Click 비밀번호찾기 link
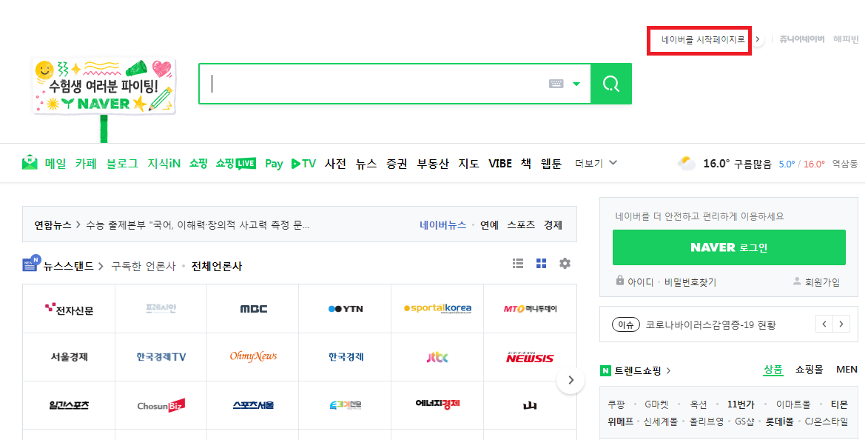Screen dimensions: 868x440 [x=690, y=282]
